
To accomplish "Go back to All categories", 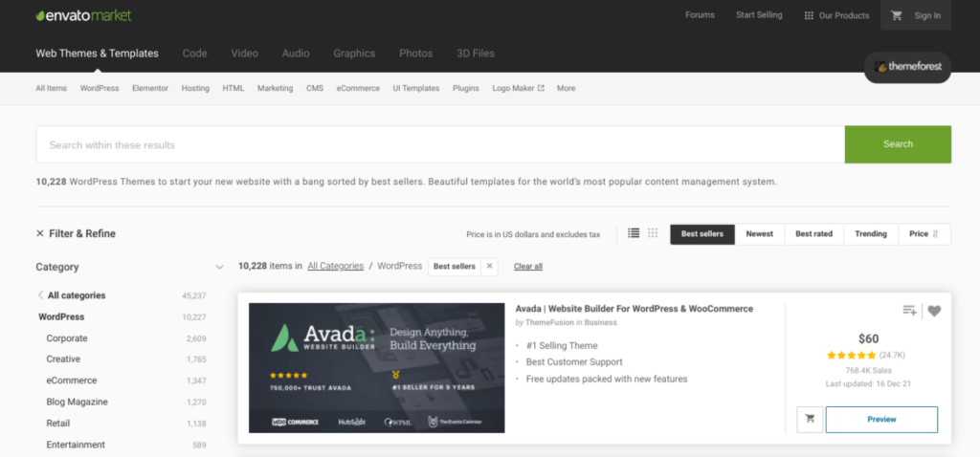I will pyautogui.click(x=72, y=295).
